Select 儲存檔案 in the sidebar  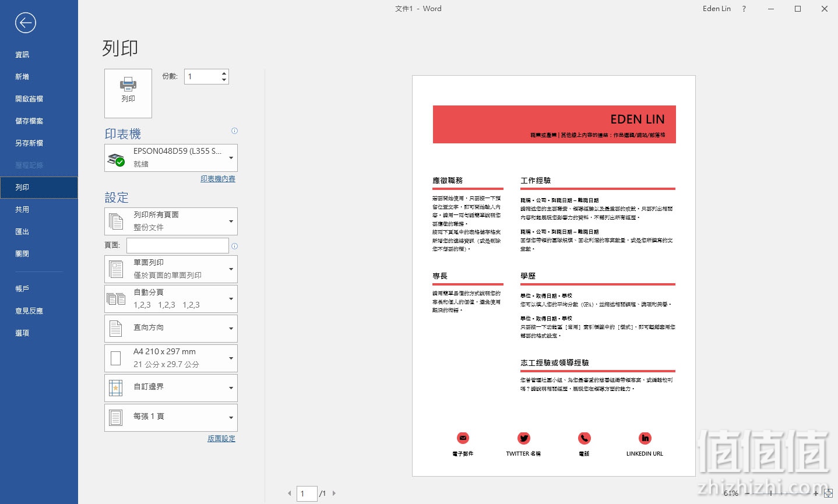tap(39, 121)
